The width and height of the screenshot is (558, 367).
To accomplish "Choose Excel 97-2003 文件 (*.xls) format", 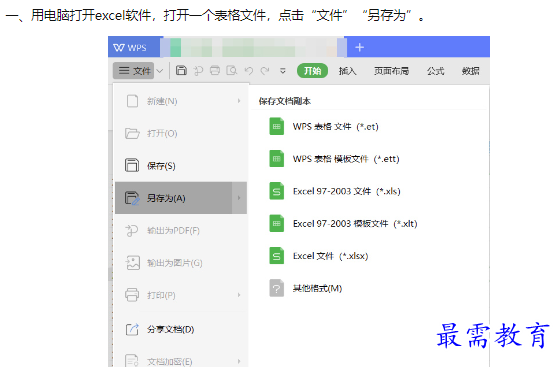I will pos(335,191).
